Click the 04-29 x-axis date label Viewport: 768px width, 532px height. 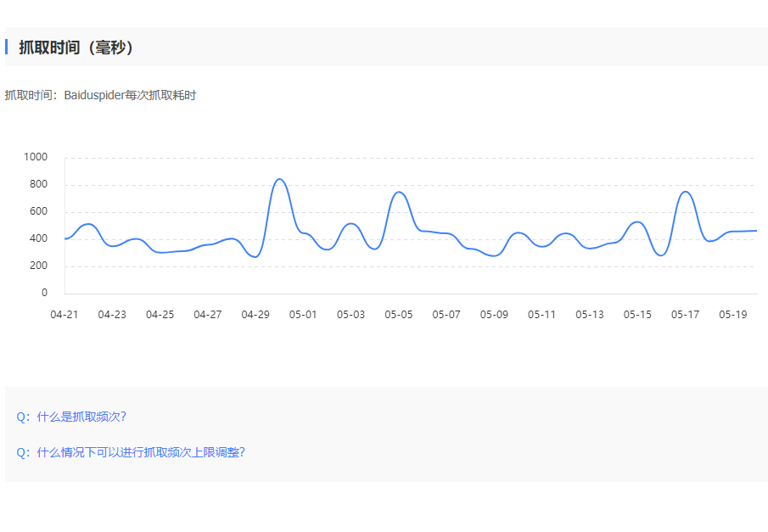(x=255, y=315)
